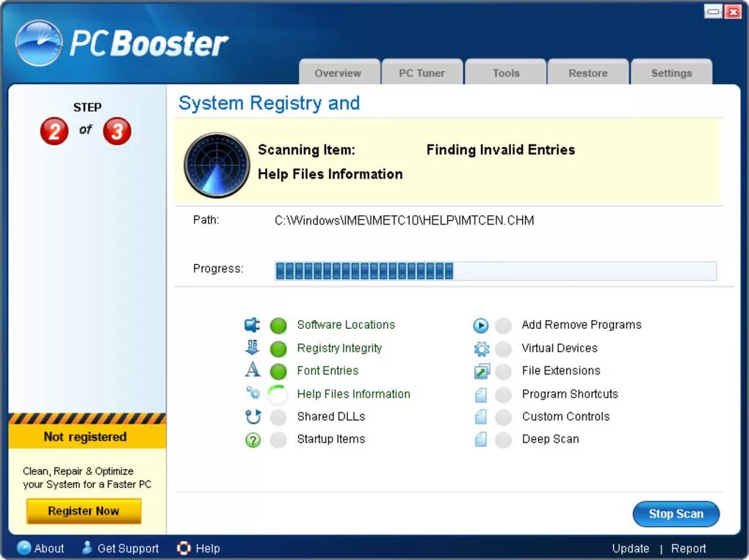749x560 pixels.
Task: Click the Virtual Devices gear icon
Action: tap(482, 349)
